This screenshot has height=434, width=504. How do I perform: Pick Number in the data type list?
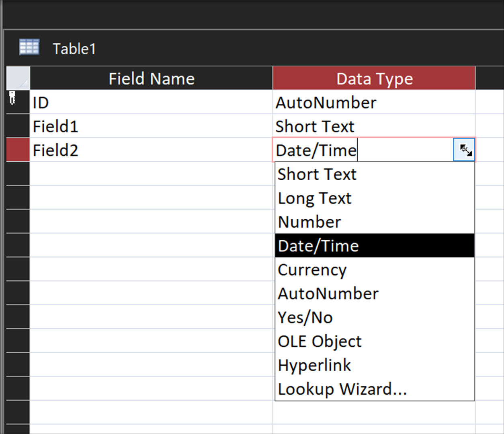[x=309, y=222]
